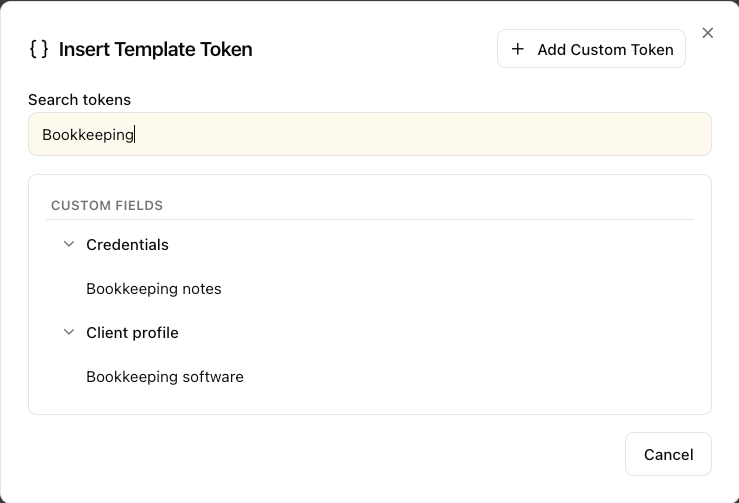The height and width of the screenshot is (503, 739).
Task: Close the Insert Template Token dialog
Action: (707, 33)
